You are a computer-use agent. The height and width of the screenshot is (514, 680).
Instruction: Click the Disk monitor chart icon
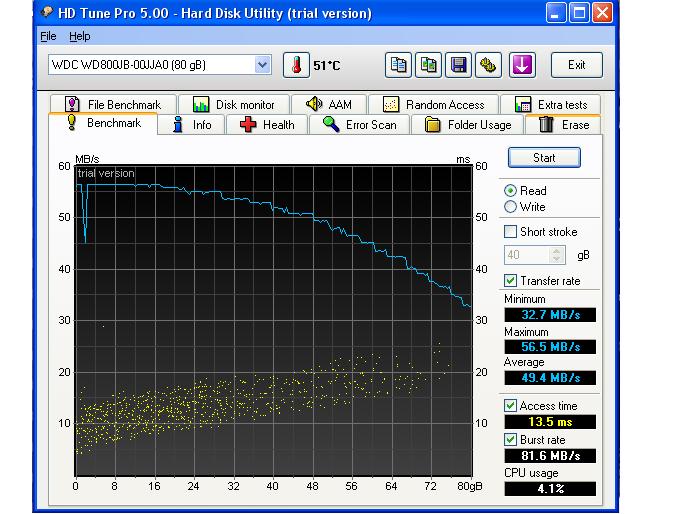coord(201,105)
